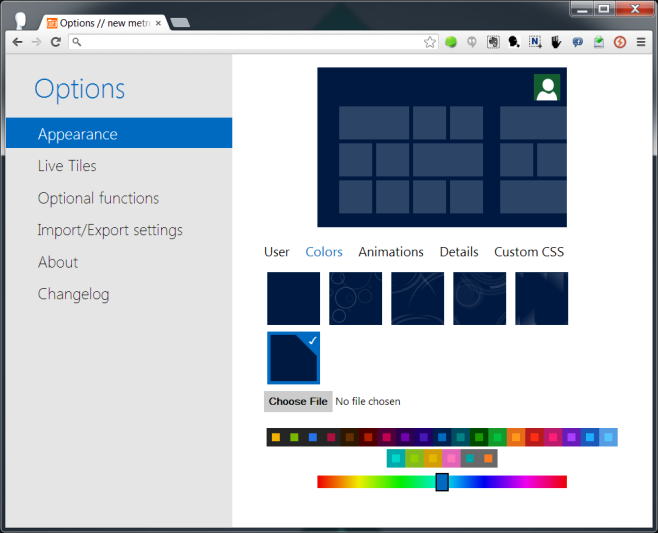Open the Chrome hamburger menu
The image size is (658, 533).
click(x=641, y=42)
